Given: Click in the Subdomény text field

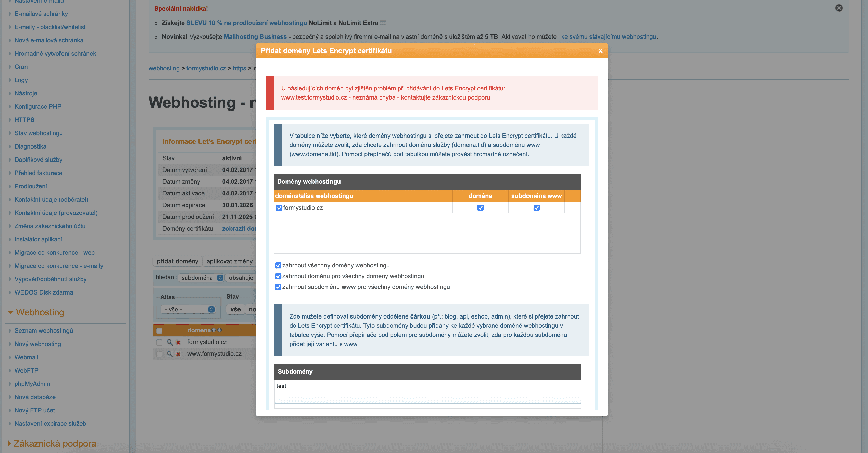Looking at the screenshot, I should [x=427, y=392].
